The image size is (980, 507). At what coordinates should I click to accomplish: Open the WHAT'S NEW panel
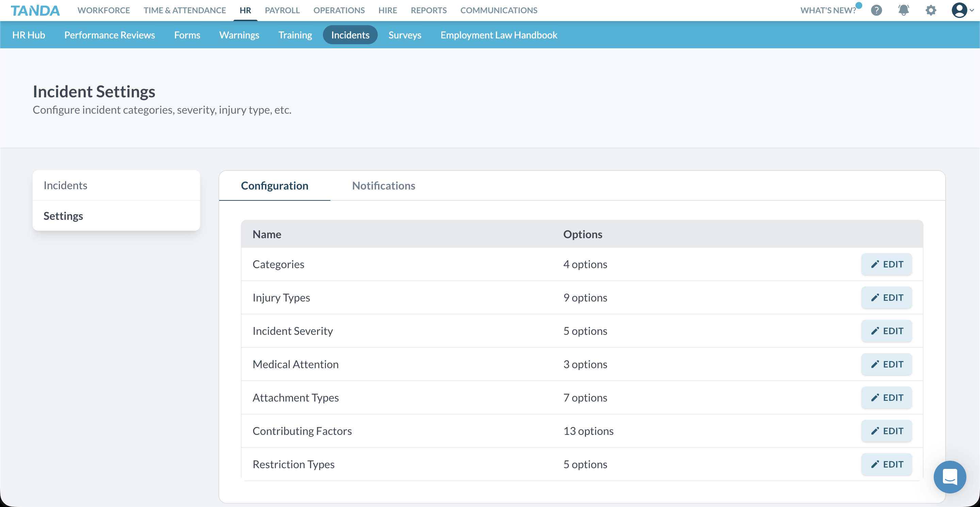coord(828,10)
